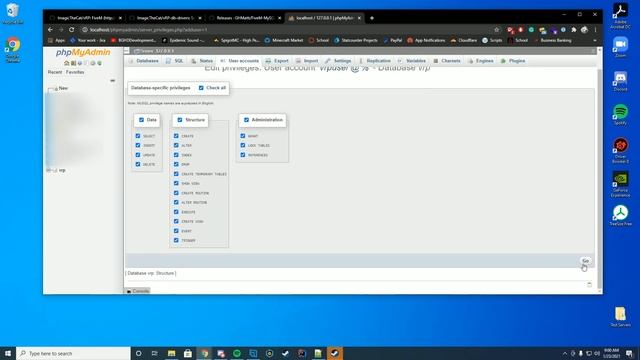This screenshot has height=360, width=640.
Task: Click the browser address bar
Action: pyautogui.click(x=286, y=30)
